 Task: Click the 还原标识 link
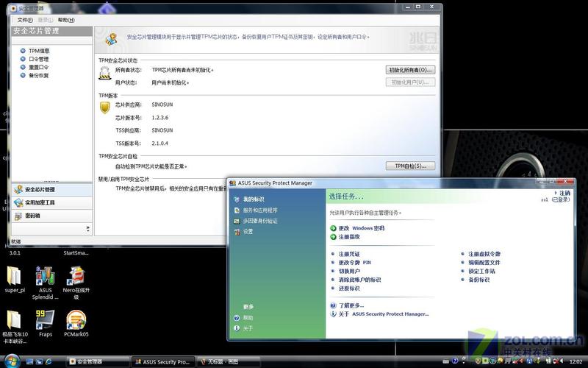point(349,289)
